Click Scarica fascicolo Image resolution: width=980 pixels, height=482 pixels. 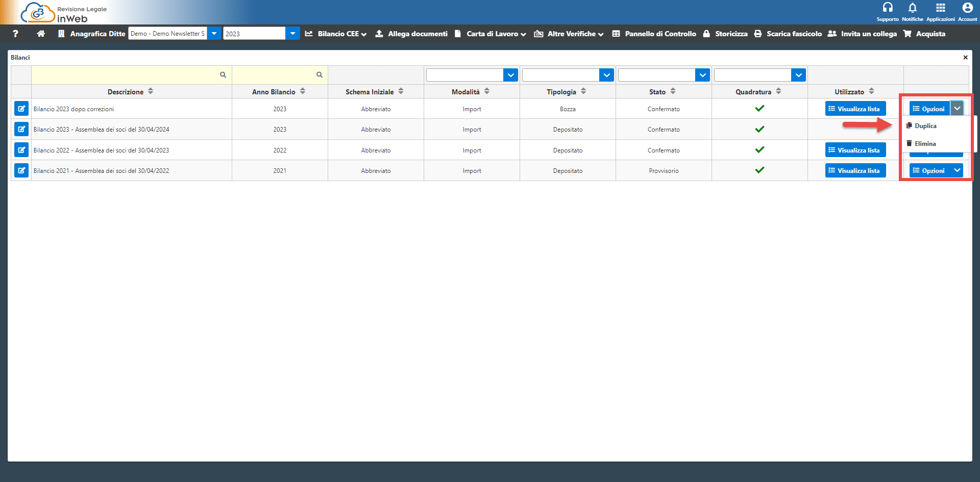(x=788, y=34)
